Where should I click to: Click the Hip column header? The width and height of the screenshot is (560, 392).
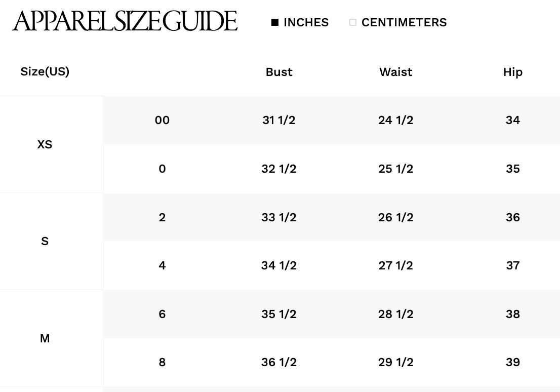point(512,72)
